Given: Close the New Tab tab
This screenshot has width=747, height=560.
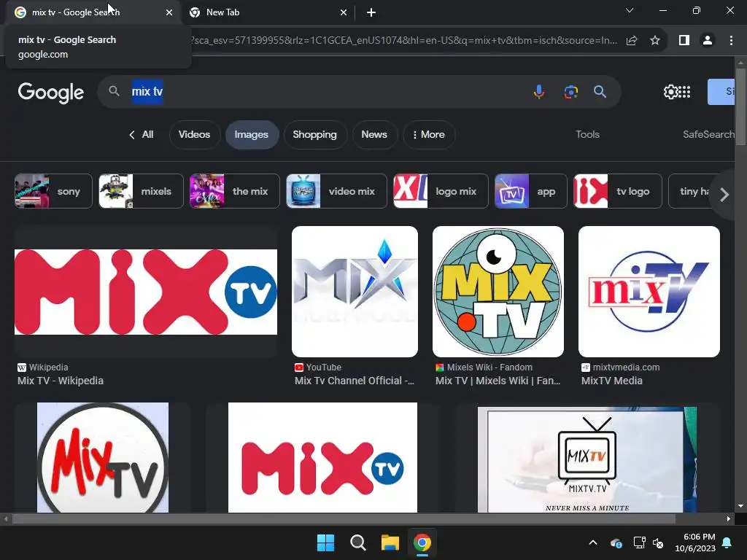Looking at the screenshot, I should click(x=344, y=12).
